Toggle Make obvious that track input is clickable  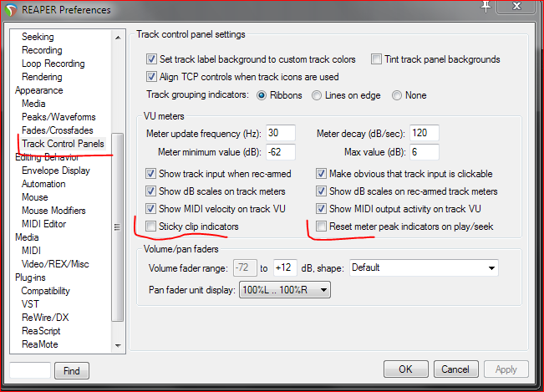[321, 174]
